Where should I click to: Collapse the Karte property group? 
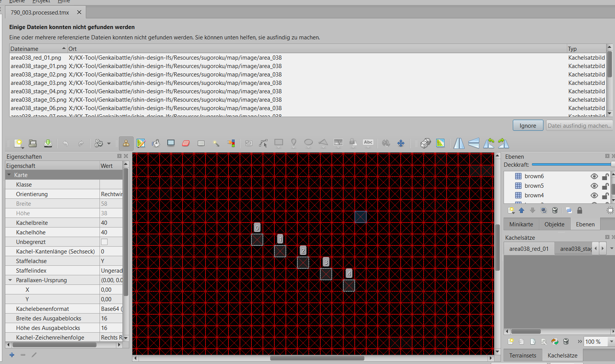[x=9, y=175]
